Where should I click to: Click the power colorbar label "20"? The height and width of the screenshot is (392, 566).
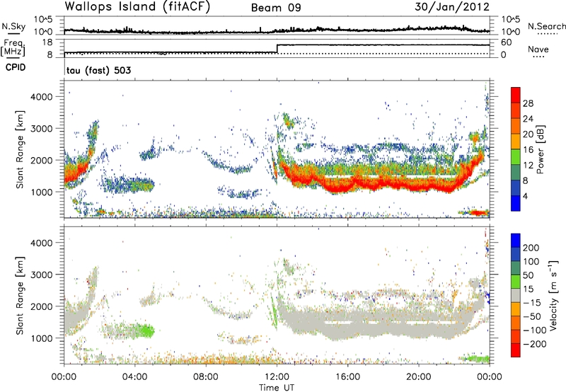coord(528,134)
